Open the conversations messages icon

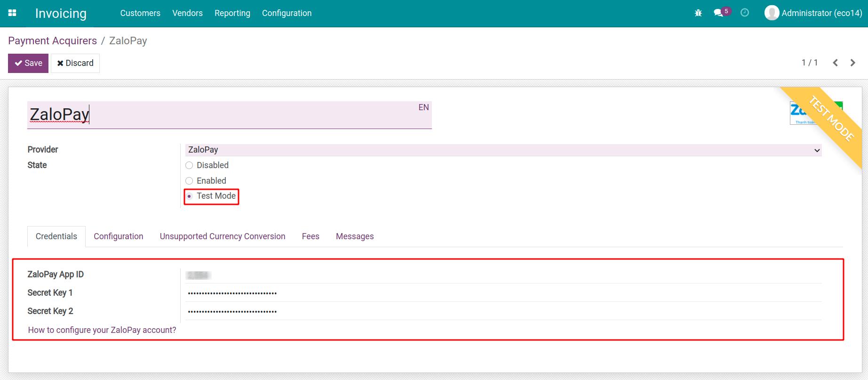(x=718, y=13)
